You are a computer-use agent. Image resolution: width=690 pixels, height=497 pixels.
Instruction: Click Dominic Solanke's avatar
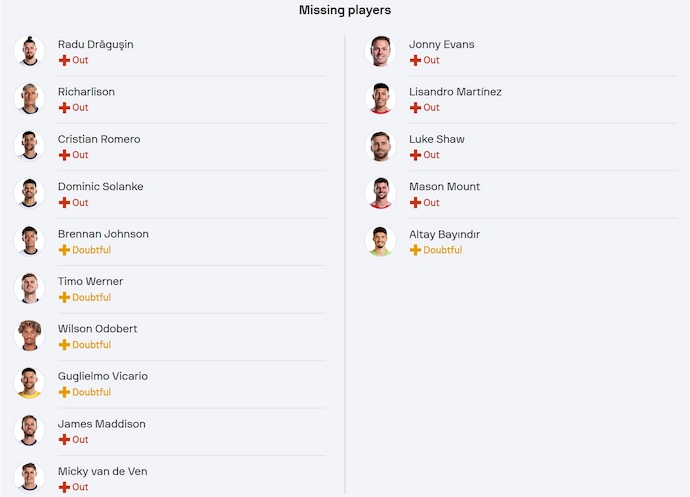click(x=30, y=194)
